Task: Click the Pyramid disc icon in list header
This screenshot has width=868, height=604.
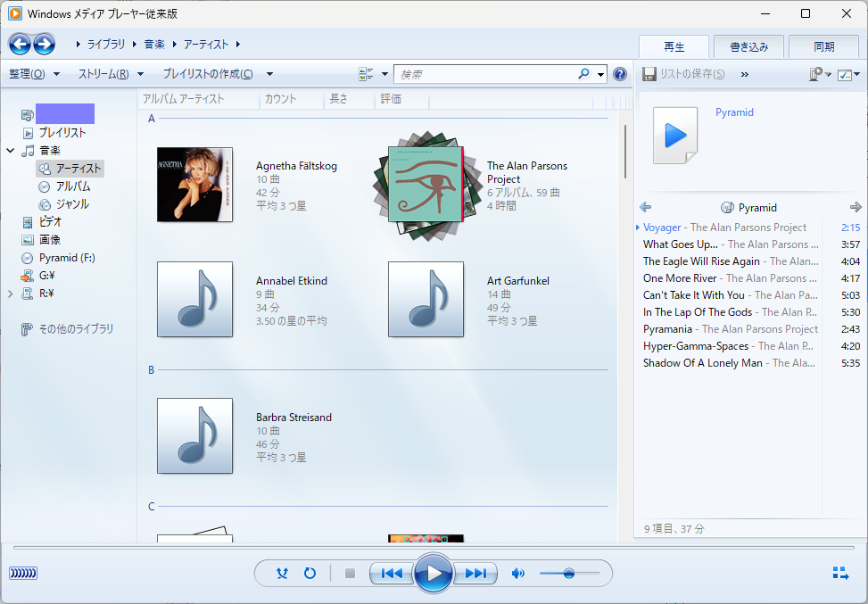Action: (727, 208)
